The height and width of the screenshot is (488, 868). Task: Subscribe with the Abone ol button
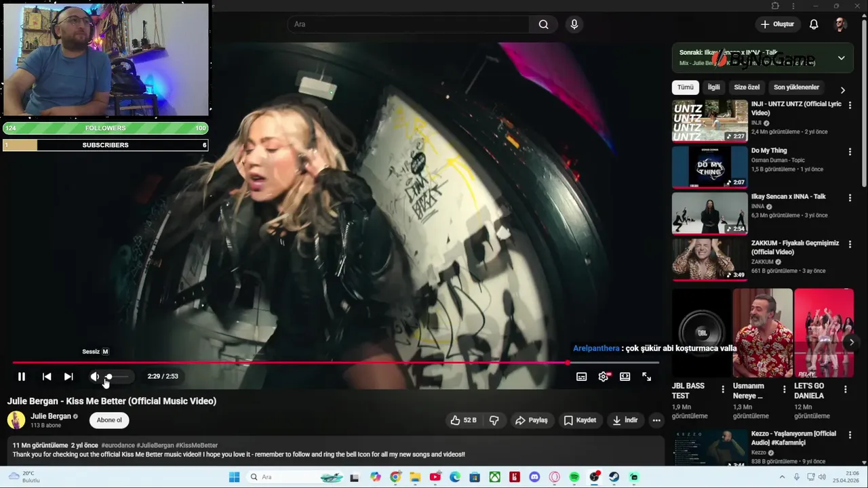[x=109, y=420]
